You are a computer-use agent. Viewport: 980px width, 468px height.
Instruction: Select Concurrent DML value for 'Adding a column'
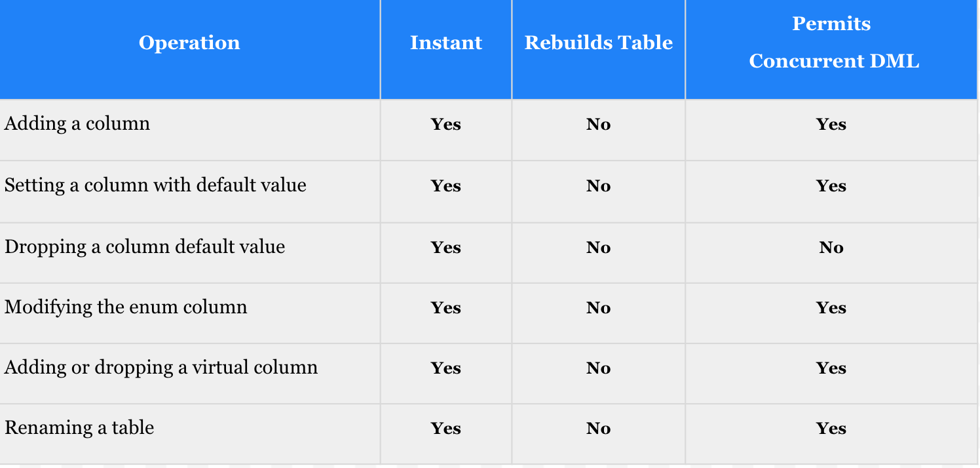click(x=831, y=125)
